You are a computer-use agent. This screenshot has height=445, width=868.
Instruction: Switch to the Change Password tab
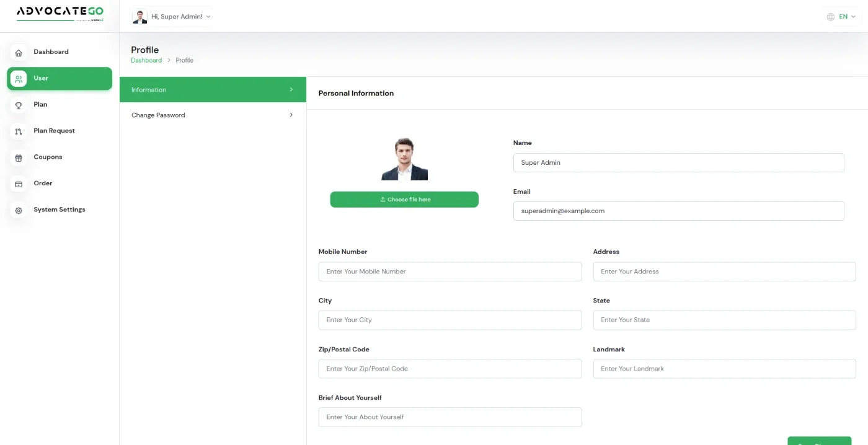[x=213, y=115]
